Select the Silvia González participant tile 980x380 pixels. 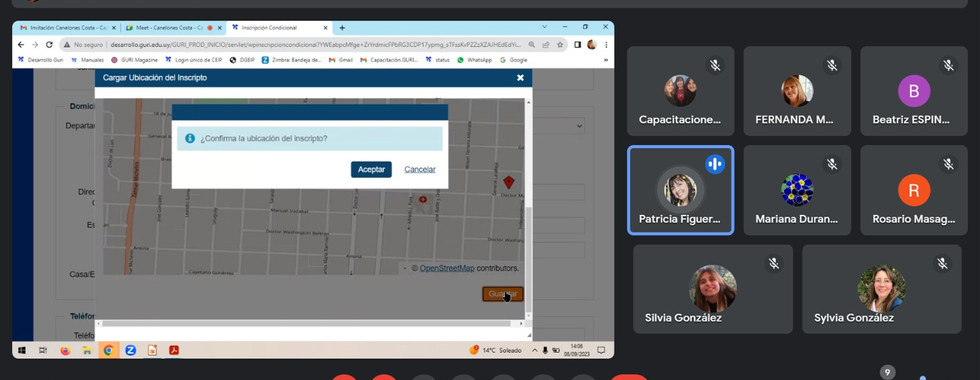click(x=712, y=289)
